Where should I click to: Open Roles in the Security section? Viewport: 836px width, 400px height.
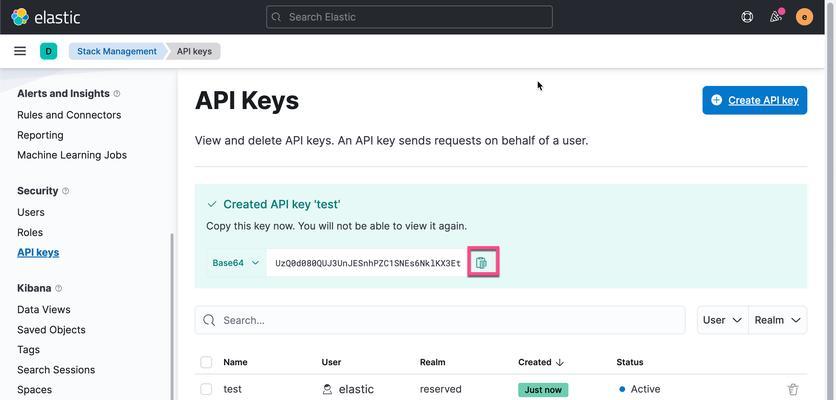coord(30,233)
